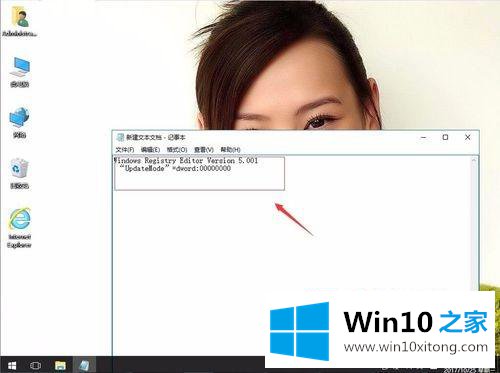Select the This PC desktop icon

pyautogui.click(x=20, y=72)
